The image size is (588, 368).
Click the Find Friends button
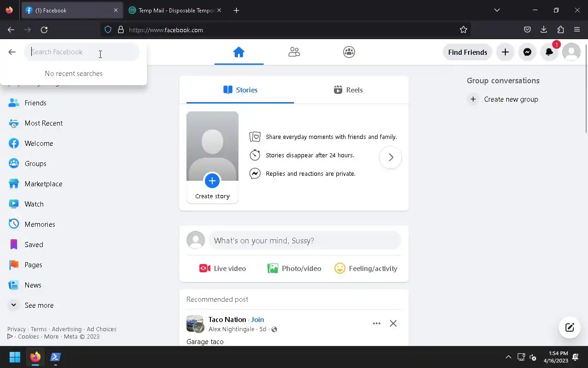coord(468,52)
